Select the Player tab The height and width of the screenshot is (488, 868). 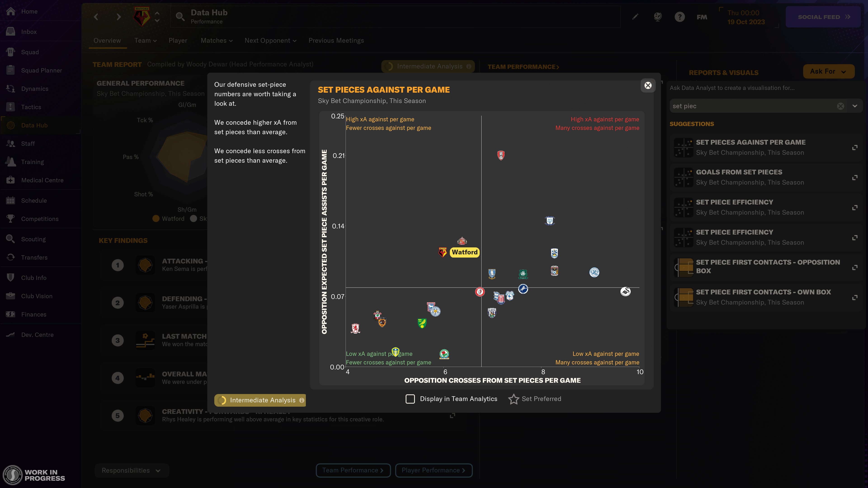(178, 40)
